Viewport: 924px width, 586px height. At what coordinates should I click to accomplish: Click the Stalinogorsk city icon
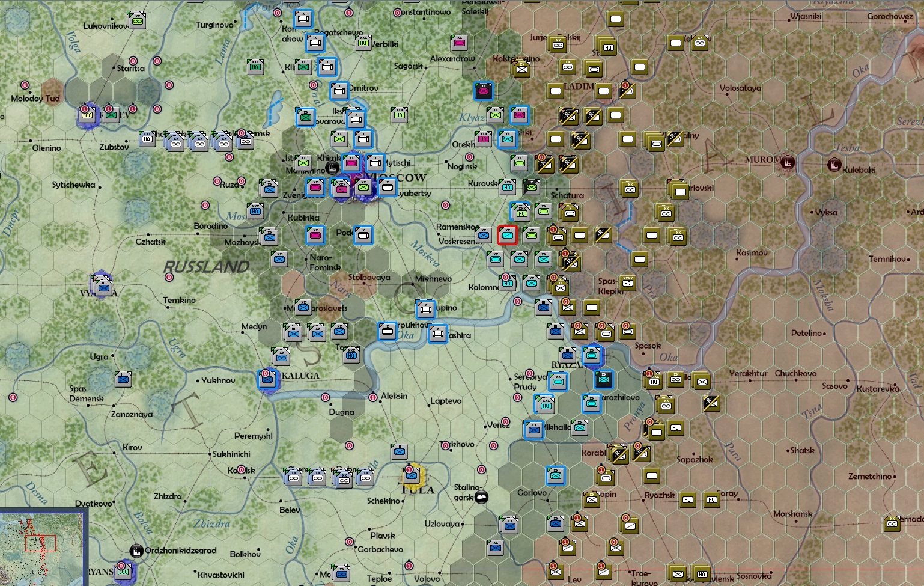pos(481,497)
